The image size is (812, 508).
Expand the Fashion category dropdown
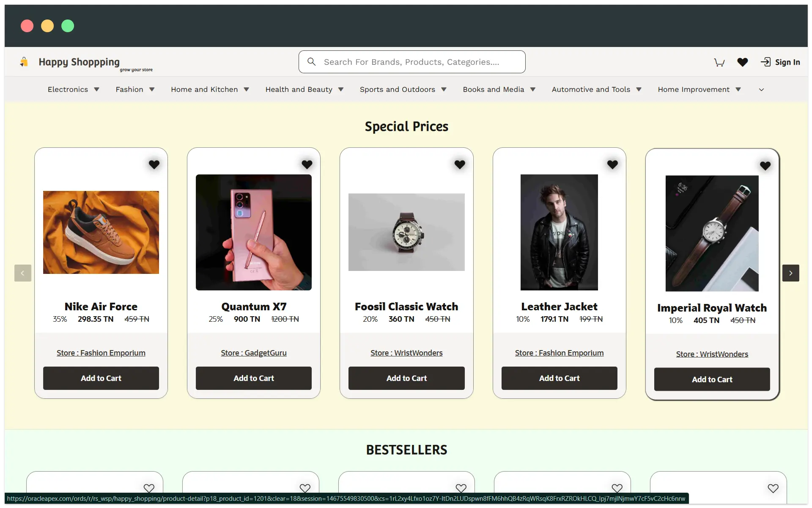coord(152,89)
